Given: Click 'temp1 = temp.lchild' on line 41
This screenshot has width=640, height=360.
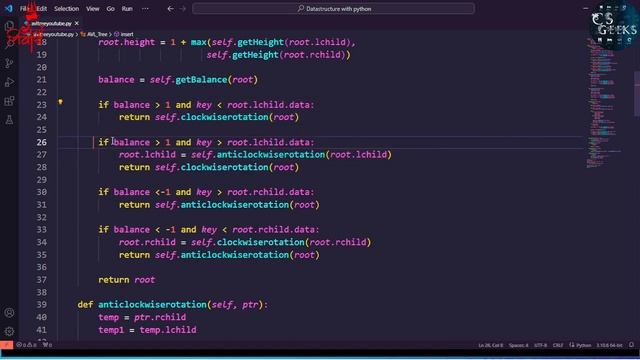Looking at the screenshot, I should [147, 330].
